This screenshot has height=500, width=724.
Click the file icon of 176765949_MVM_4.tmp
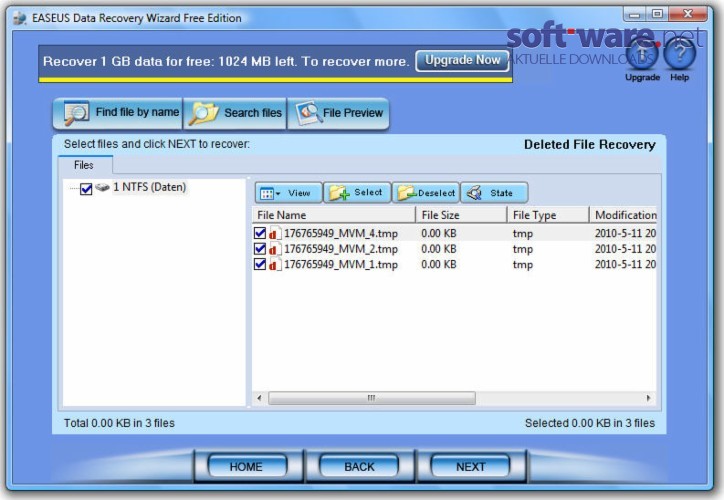[275, 233]
